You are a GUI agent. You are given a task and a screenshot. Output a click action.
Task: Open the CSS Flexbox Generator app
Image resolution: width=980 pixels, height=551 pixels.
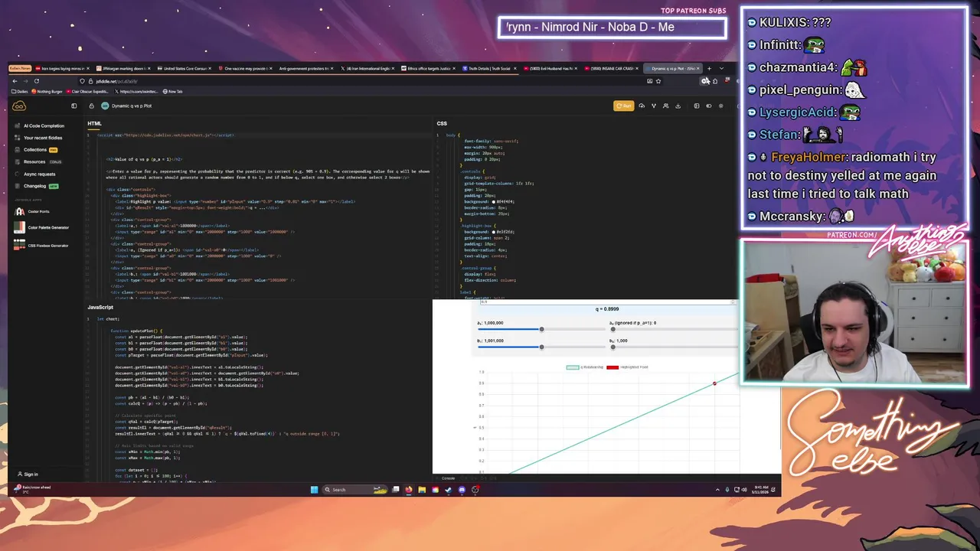pos(42,246)
